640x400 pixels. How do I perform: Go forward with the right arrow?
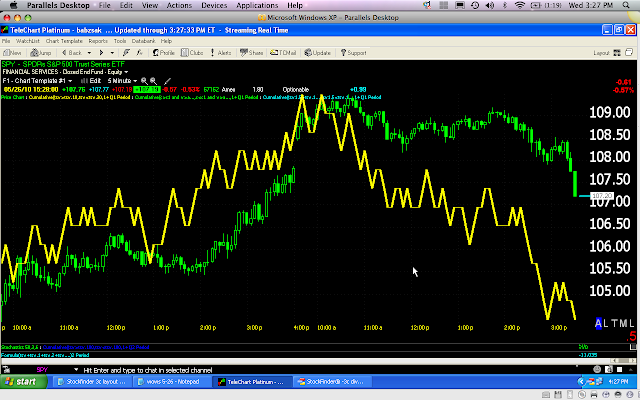click(x=101, y=53)
